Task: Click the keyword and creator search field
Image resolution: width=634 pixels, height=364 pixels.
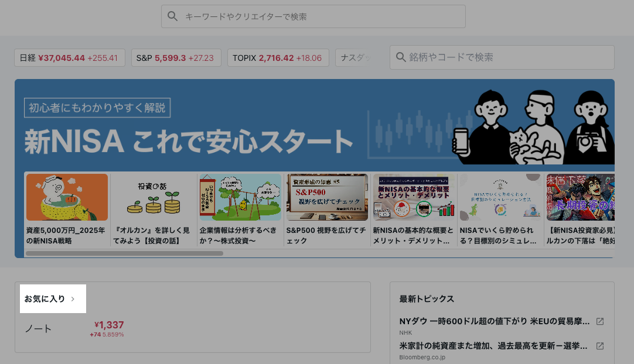Action: [313, 16]
